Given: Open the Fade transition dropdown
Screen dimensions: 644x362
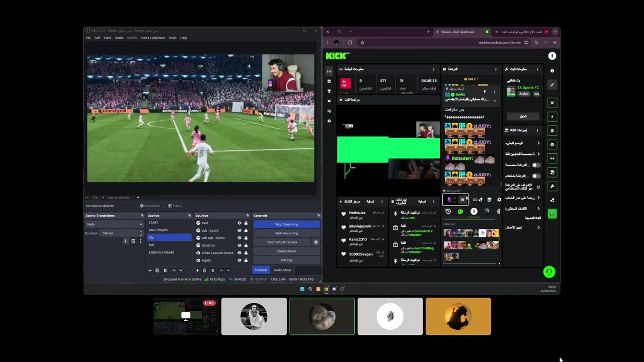Looking at the screenshot, I should (x=114, y=224).
